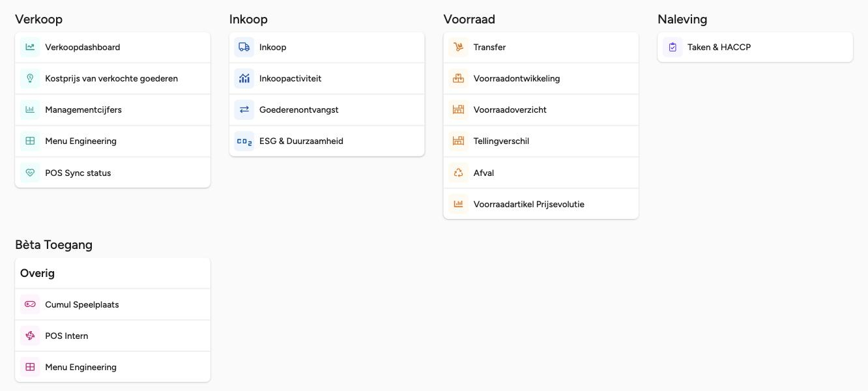Screen dimensions: 868x391
Task: Click the Naleving section heading
Action: tap(682, 20)
